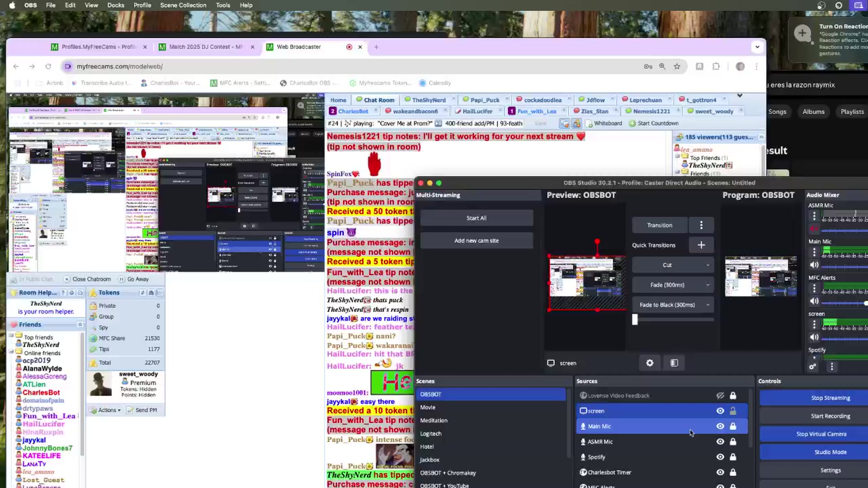Reload the myfreecams page
This screenshot has width=868, height=488.
point(48,66)
